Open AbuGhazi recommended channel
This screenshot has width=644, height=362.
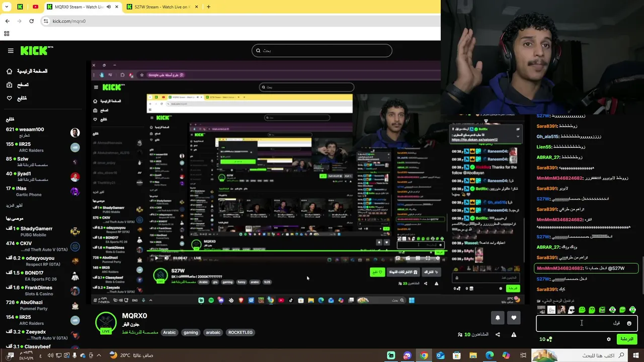43,305
